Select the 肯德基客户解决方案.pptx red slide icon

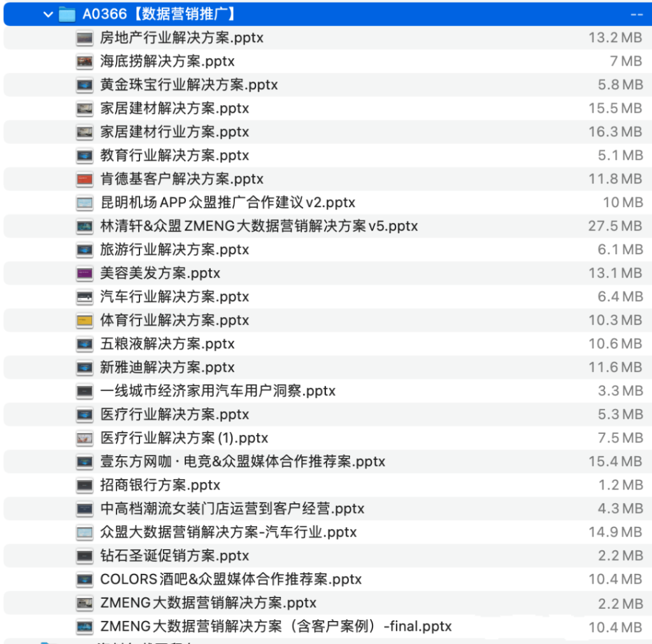[x=83, y=179]
